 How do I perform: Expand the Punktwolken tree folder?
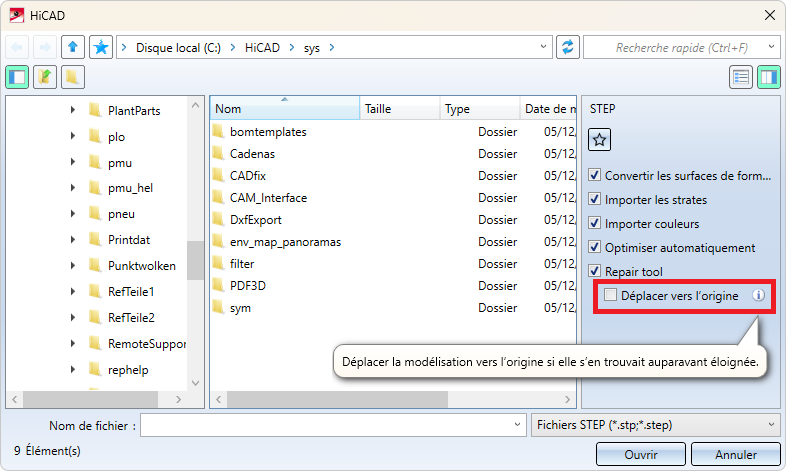coord(73,266)
